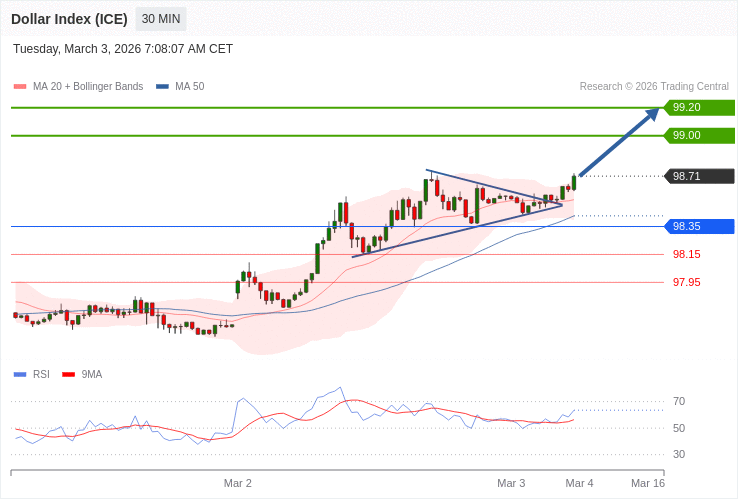Click the Mar 16 date axis label

tap(648, 484)
